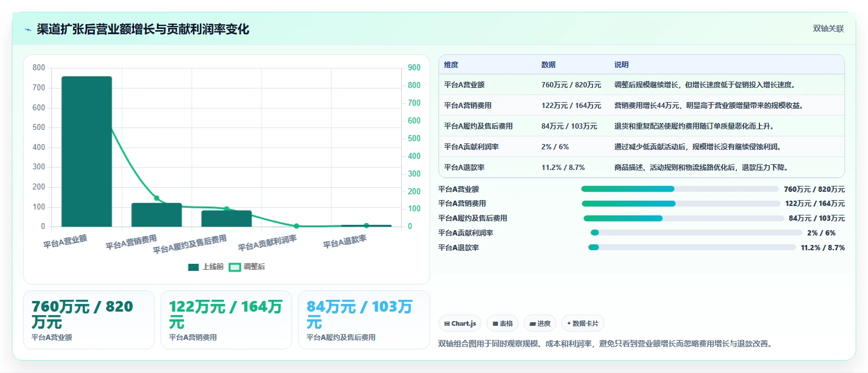Click the 平台A退款率 chart bar
The height and width of the screenshot is (373, 868).
click(x=366, y=225)
